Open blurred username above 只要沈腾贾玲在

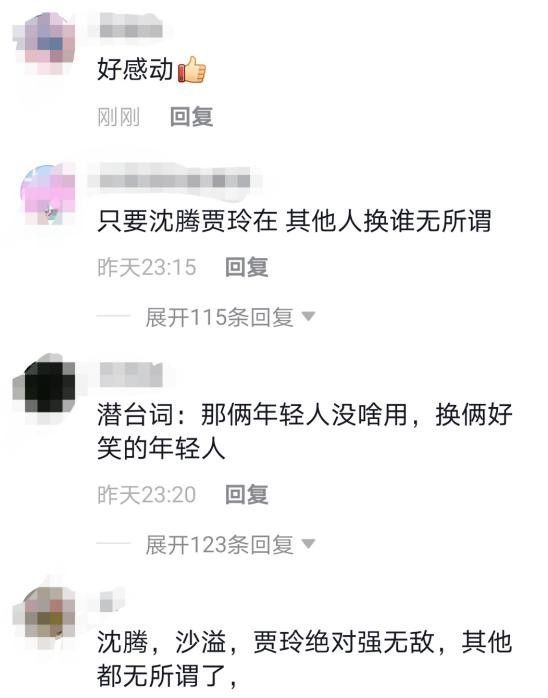175,180
